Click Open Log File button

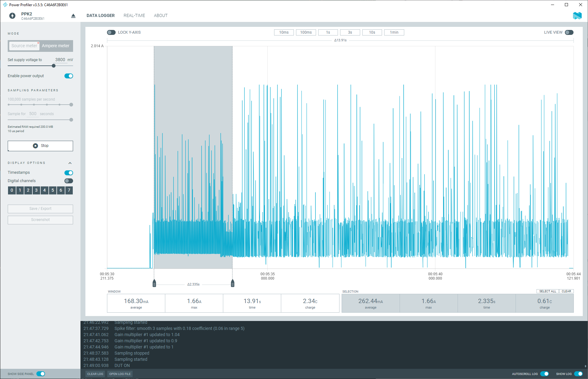point(120,374)
